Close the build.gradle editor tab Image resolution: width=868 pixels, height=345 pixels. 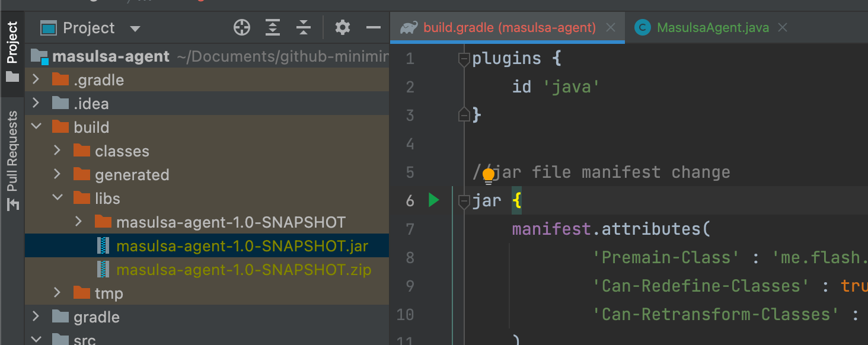tap(611, 27)
